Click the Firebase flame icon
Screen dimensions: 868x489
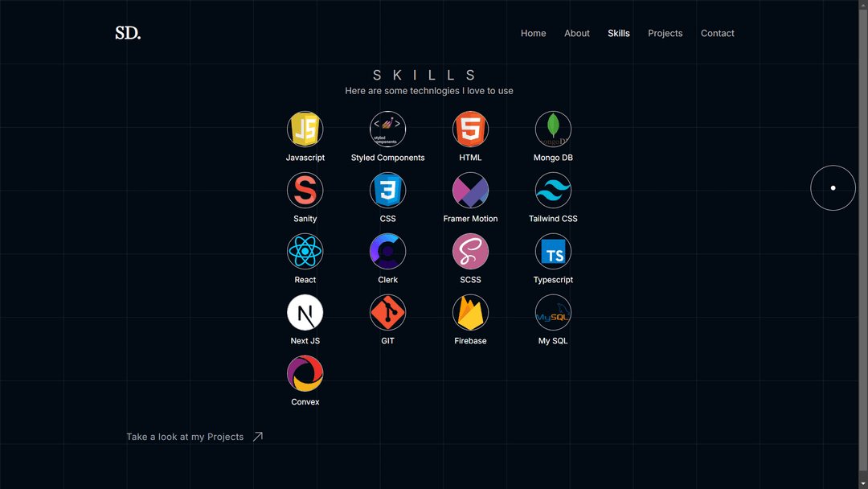[470, 312]
